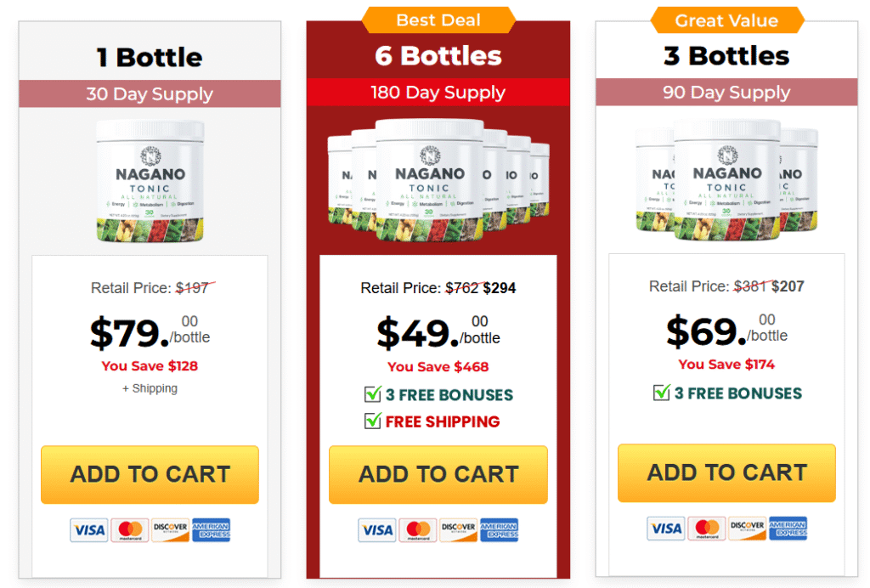Add the 3 Bottles package to cart
This screenshot has width=870, height=588.
click(727, 472)
